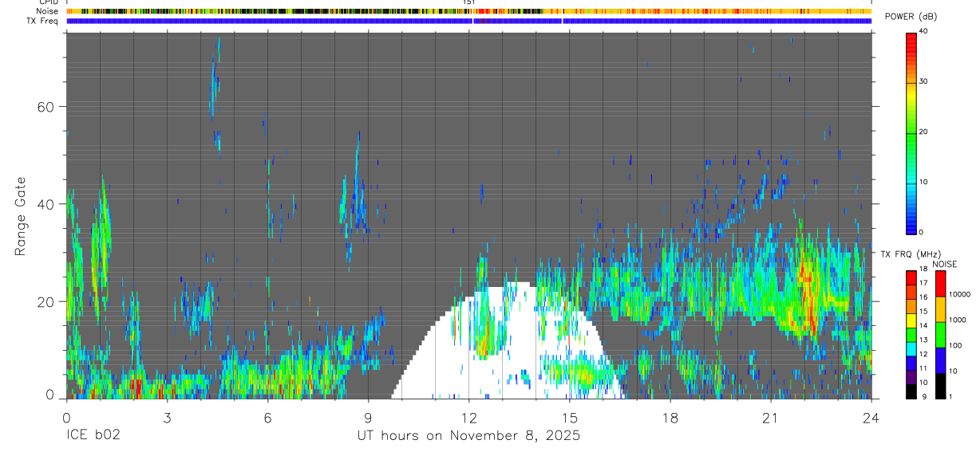Click the TX FRQ (MHz) color bar
Screen dimensions: 980x452
click(x=911, y=335)
